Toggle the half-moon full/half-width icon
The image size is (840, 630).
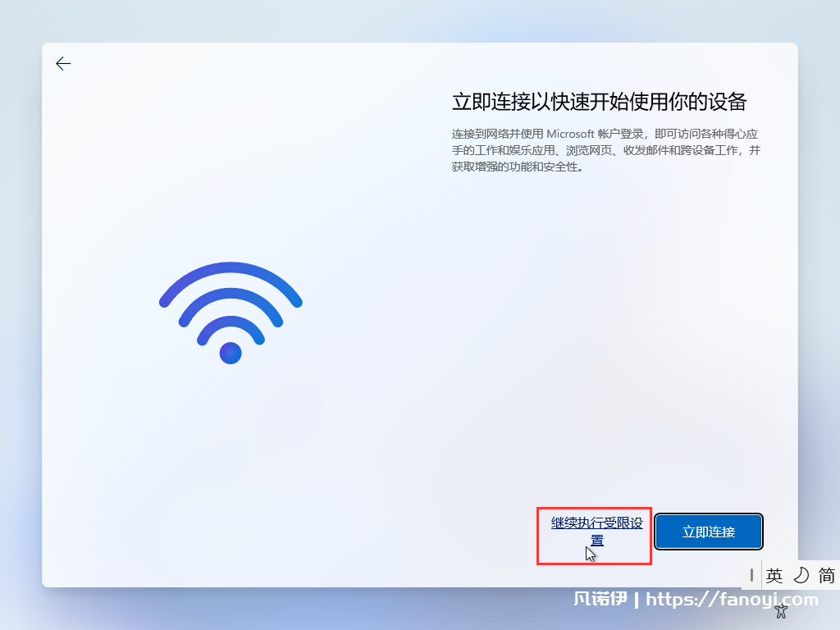click(801, 575)
